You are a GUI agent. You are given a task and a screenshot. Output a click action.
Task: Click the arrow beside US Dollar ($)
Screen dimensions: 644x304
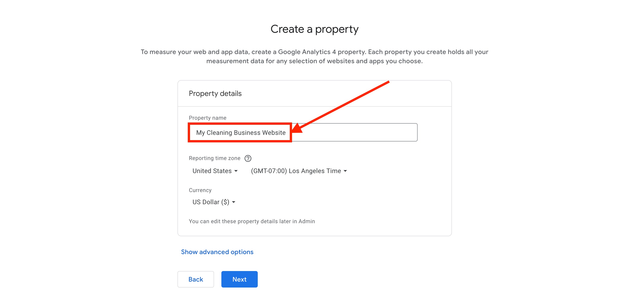[x=233, y=202]
